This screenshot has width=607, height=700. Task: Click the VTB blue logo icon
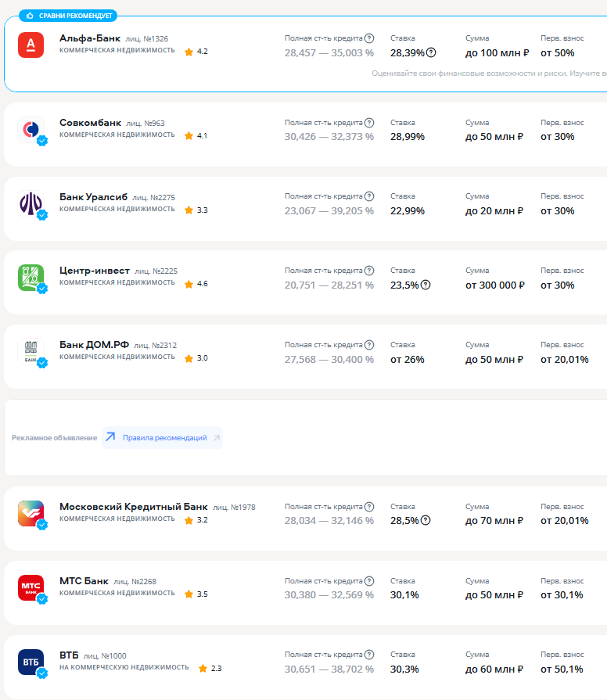tap(31, 662)
